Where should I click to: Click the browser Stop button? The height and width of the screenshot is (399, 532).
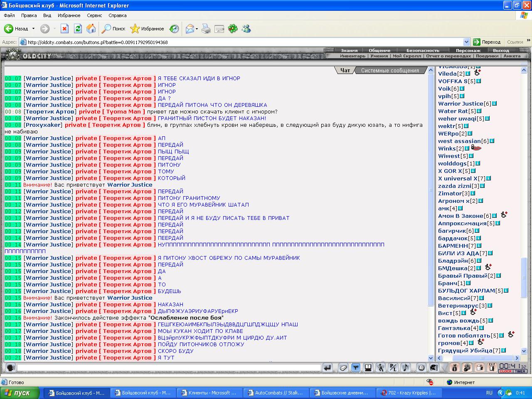pyautogui.click(x=64, y=29)
